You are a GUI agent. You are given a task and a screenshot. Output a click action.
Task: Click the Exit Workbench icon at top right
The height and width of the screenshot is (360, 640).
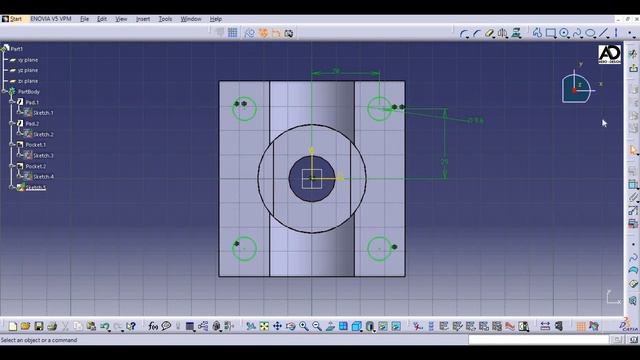tap(633, 68)
